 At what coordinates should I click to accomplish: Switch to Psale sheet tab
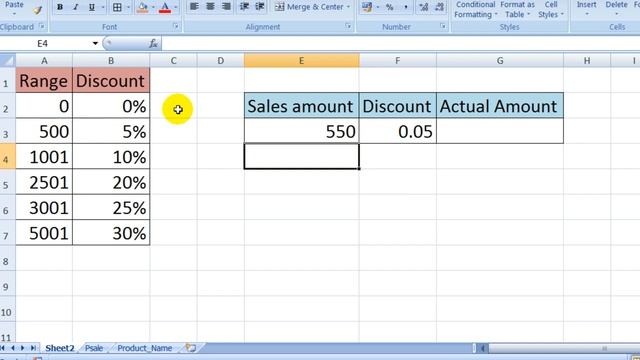(x=94, y=348)
